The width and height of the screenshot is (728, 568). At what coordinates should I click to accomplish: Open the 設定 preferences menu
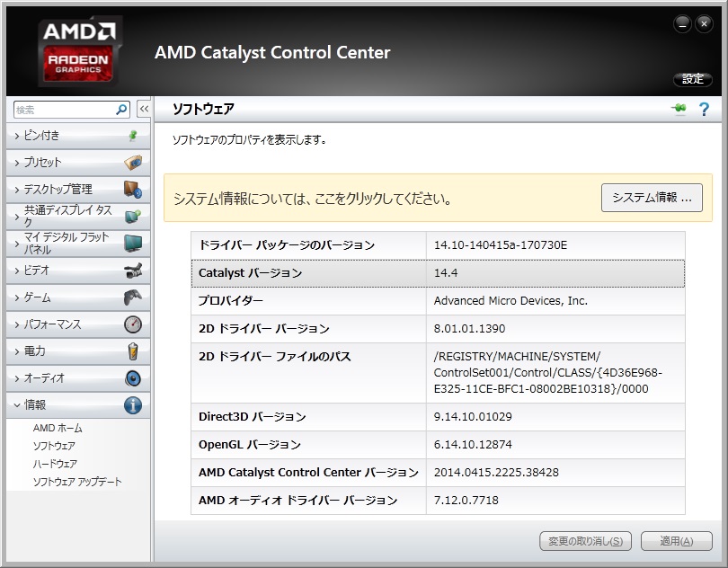click(x=692, y=79)
